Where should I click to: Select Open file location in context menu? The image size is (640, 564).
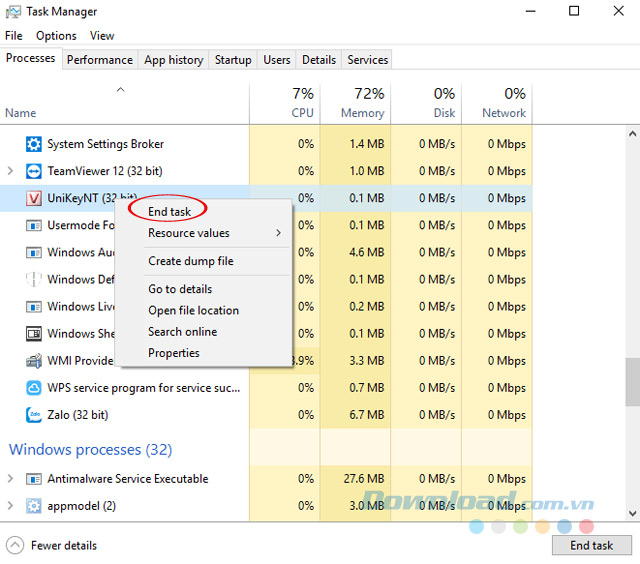(x=193, y=310)
